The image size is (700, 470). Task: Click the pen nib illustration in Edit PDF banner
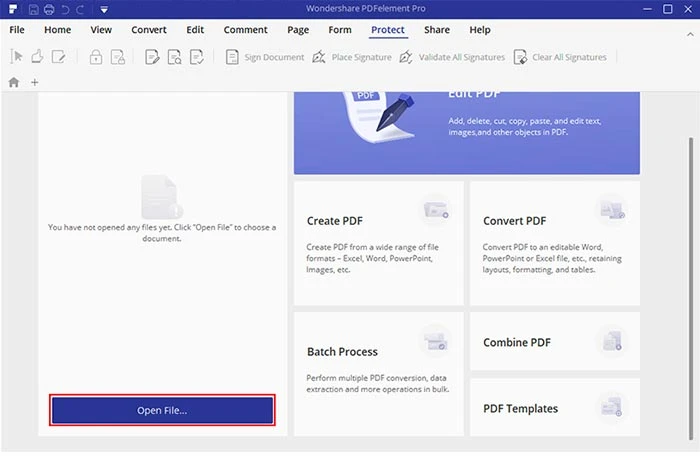395,112
